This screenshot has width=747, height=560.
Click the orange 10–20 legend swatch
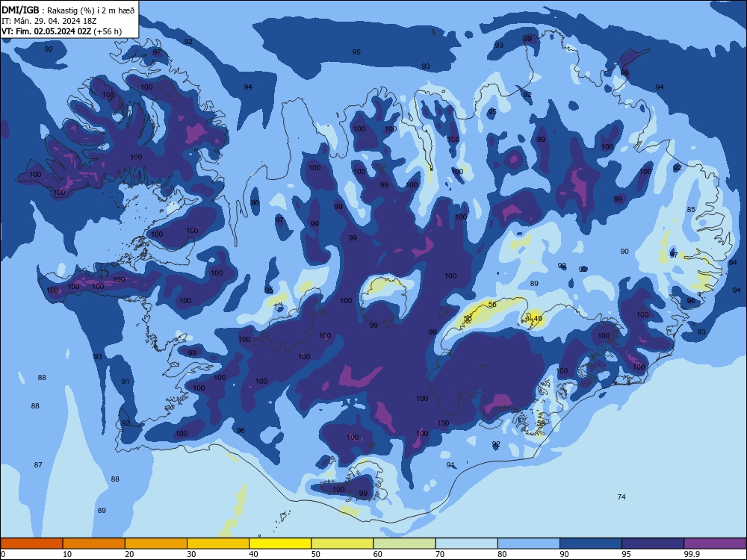tap(94, 544)
